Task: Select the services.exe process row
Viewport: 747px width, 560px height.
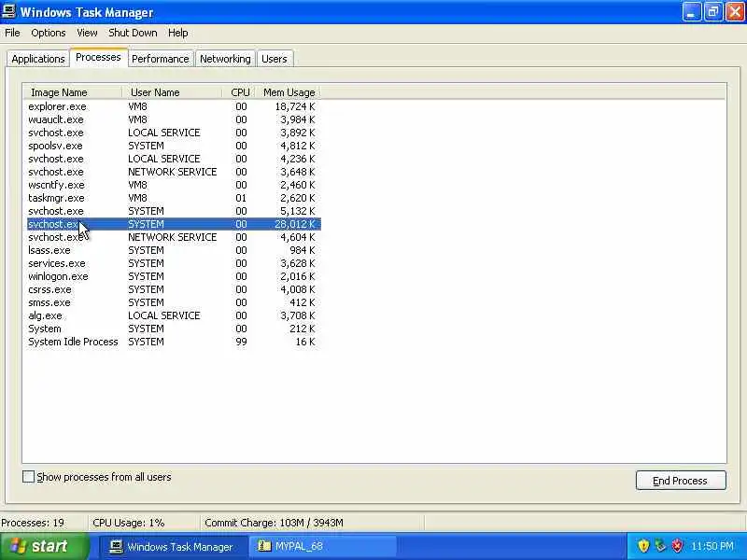Action: (174, 263)
